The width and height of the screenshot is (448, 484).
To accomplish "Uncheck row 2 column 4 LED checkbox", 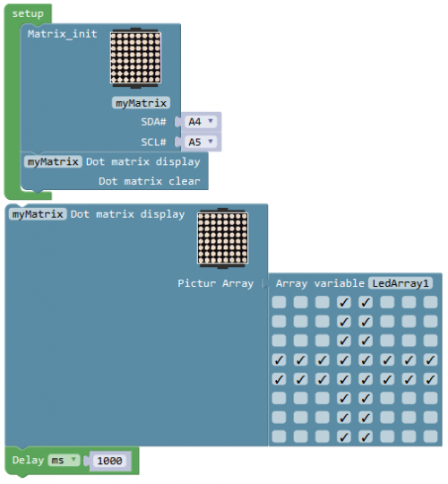I will pyautogui.click(x=344, y=322).
